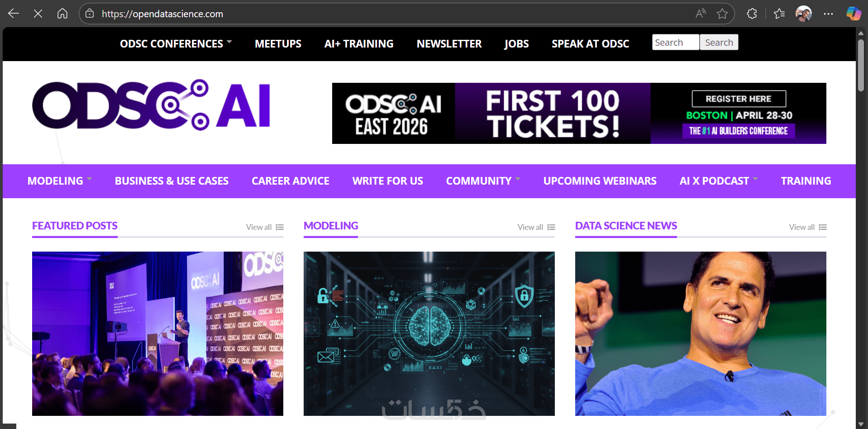868x429 pixels.
Task: Click the read aloud icon
Action: [x=701, y=14]
